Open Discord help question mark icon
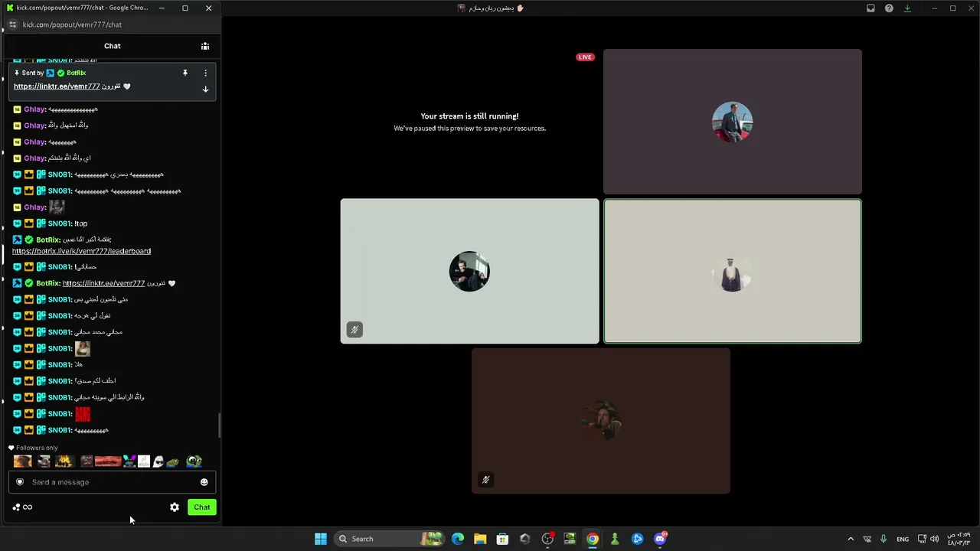Image resolution: width=980 pixels, height=551 pixels. click(889, 8)
